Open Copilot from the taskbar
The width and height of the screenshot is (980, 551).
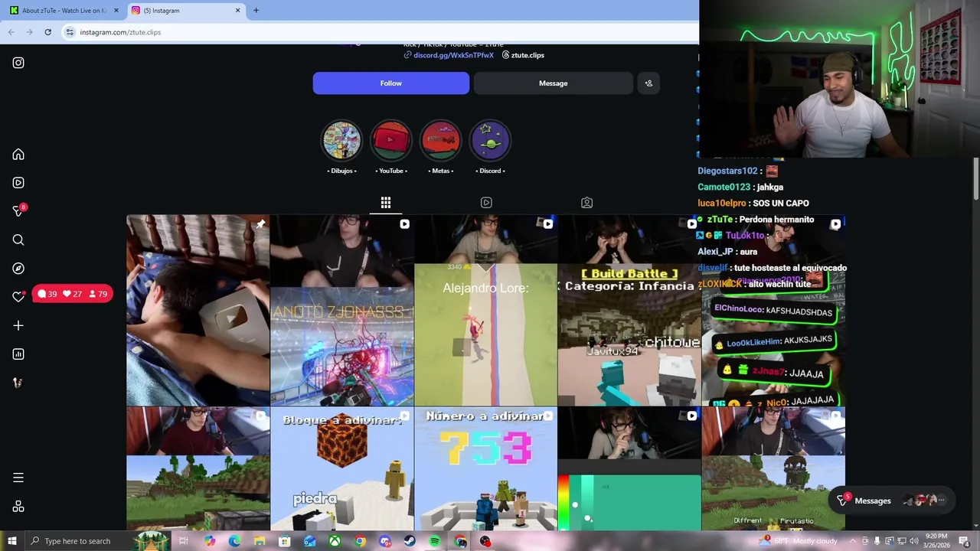(210, 541)
